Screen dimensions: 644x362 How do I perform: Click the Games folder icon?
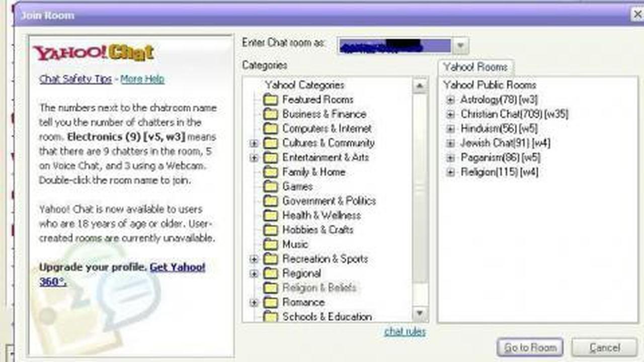(271, 187)
